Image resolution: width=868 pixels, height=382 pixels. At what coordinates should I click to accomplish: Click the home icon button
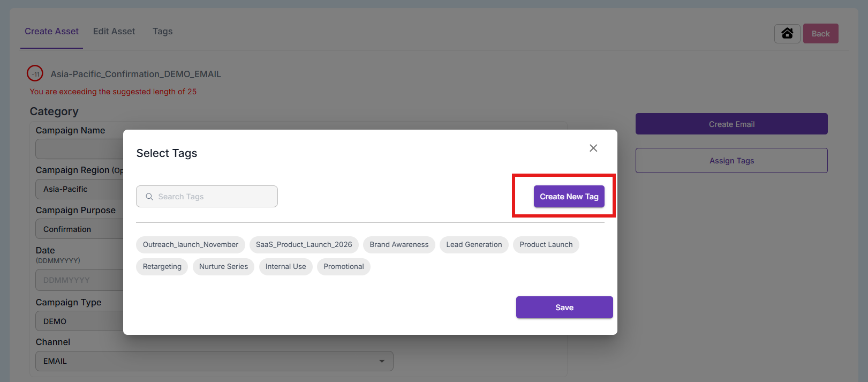pyautogui.click(x=787, y=34)
